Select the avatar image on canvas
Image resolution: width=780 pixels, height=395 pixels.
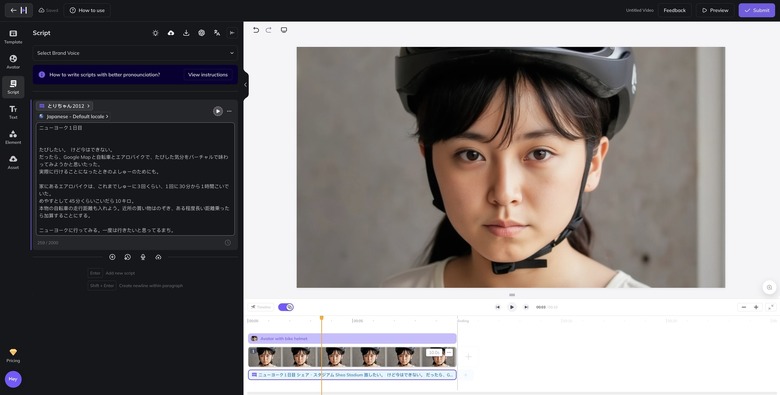[x=511, y=167]
